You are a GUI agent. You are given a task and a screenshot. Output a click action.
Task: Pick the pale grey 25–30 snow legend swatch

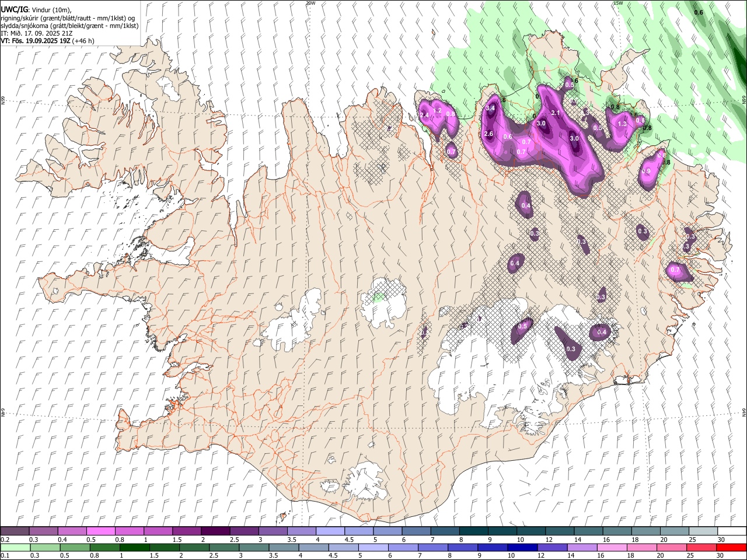click(702, 531)
